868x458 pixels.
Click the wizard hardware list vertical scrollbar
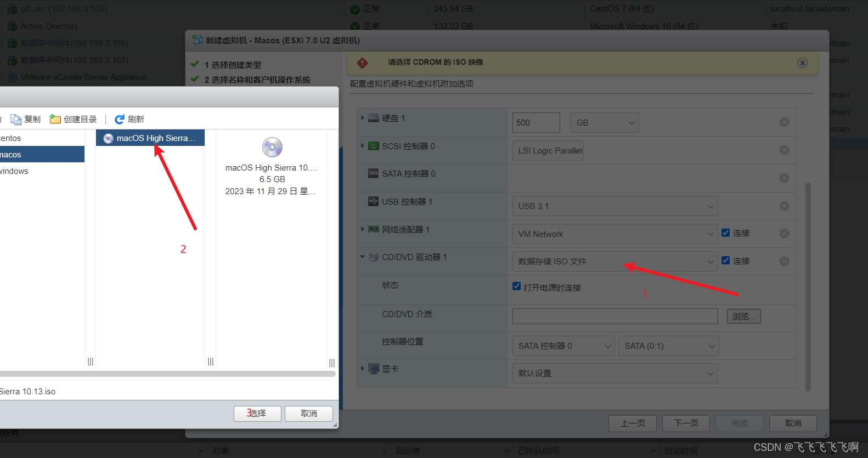(808, 287)
